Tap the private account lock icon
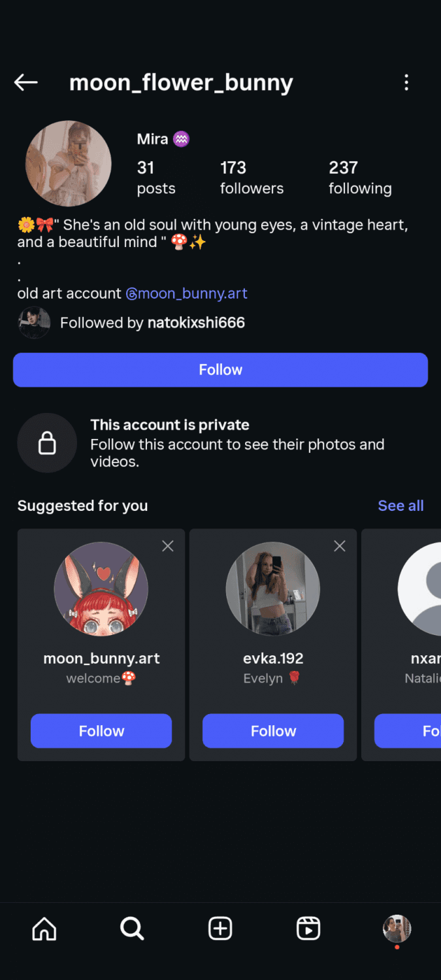The width and height of the screenshot is (441, 980). click(47, 443)
